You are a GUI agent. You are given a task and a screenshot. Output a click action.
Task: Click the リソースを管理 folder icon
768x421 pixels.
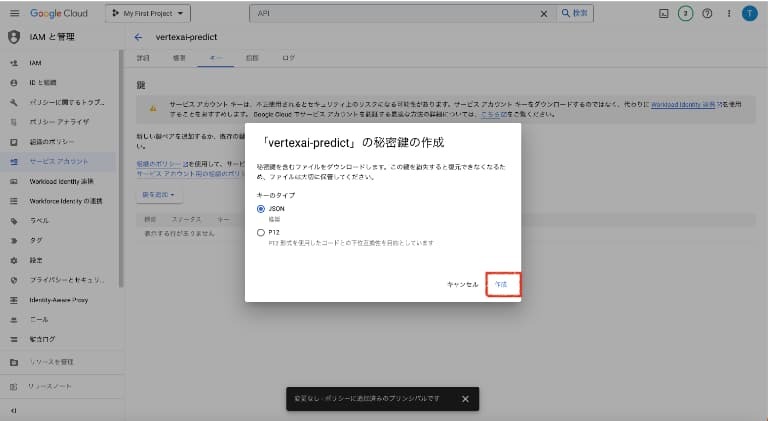[x=14, y=362]
